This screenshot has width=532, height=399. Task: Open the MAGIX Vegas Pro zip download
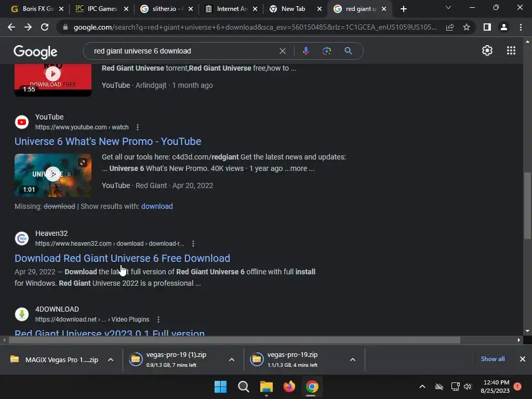54,360
